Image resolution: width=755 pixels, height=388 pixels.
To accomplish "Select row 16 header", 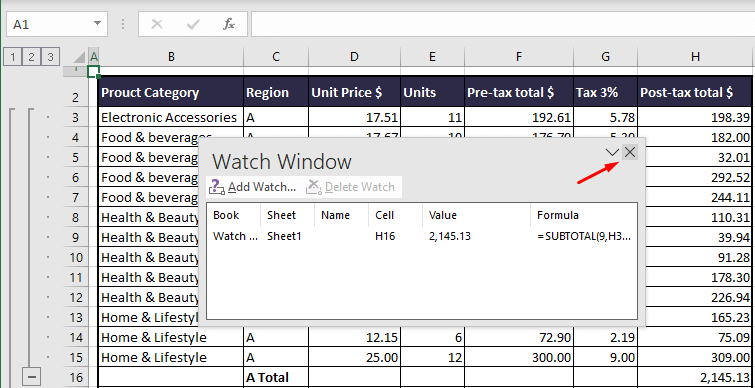I will (76, 377).
